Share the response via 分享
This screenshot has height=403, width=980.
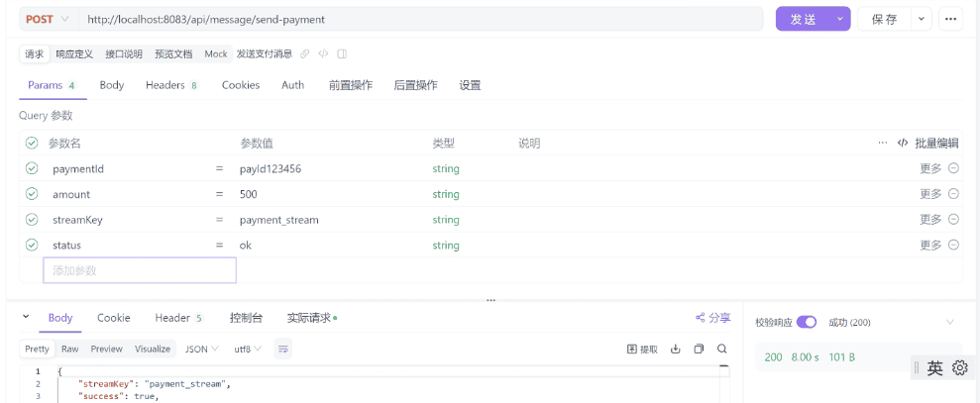[713, 318]
